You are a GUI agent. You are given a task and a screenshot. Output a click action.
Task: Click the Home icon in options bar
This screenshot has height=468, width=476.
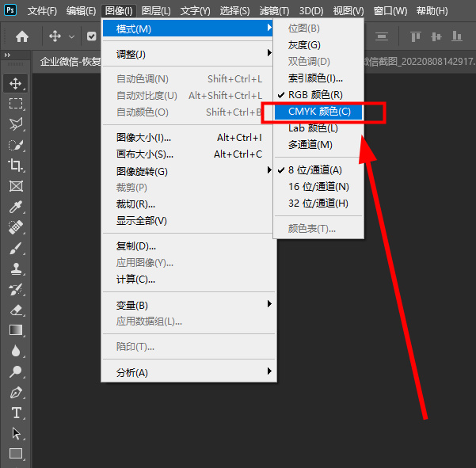click(22, 36)
